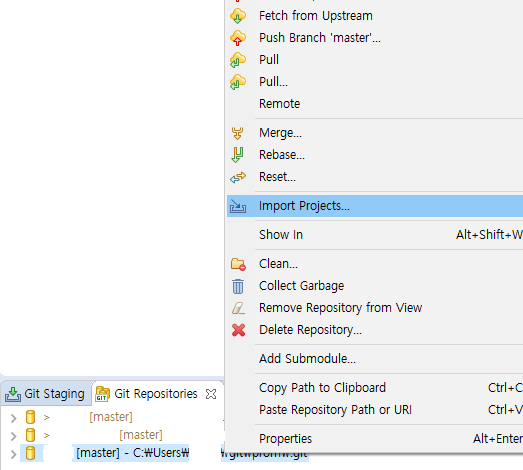Image resolution: width=523 pixels, height=470 pixels.
Task: Open the Show In submenu
Action: click(375, 235)
